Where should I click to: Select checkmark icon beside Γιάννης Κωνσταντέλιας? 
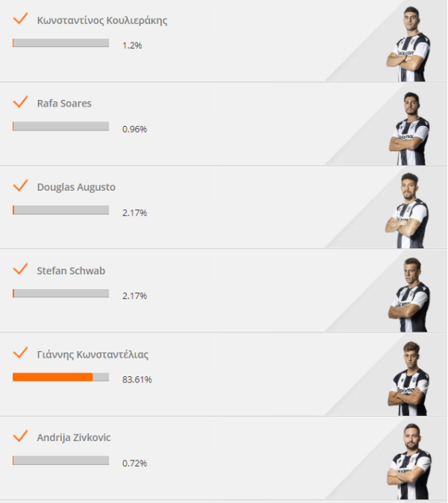pos(20,353)
